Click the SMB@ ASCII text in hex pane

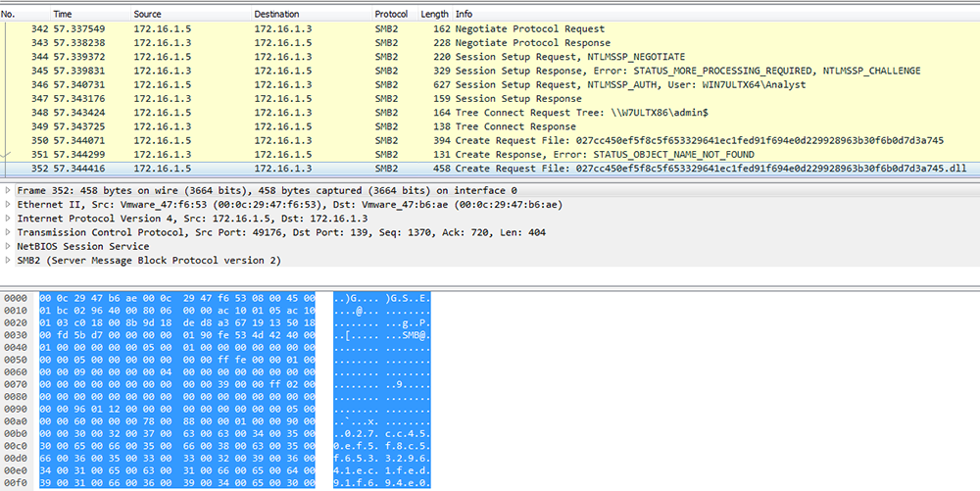pyautogui.click(x=416, y=335)
